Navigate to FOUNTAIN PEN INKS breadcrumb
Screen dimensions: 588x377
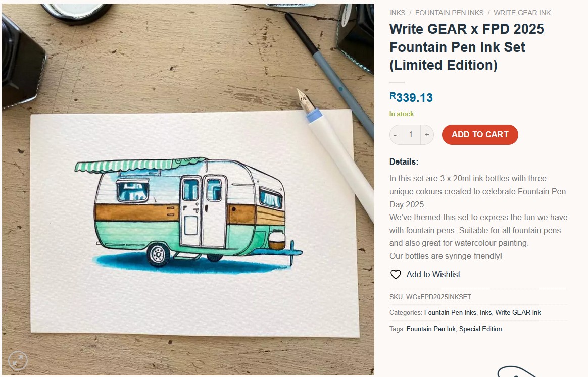coord(449,13)
